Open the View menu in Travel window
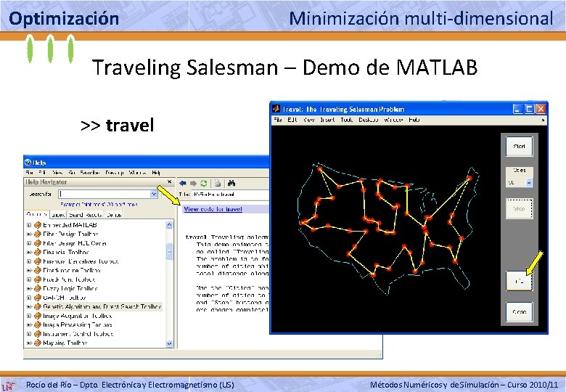566x392 pixels. click(x=308, y=120)
